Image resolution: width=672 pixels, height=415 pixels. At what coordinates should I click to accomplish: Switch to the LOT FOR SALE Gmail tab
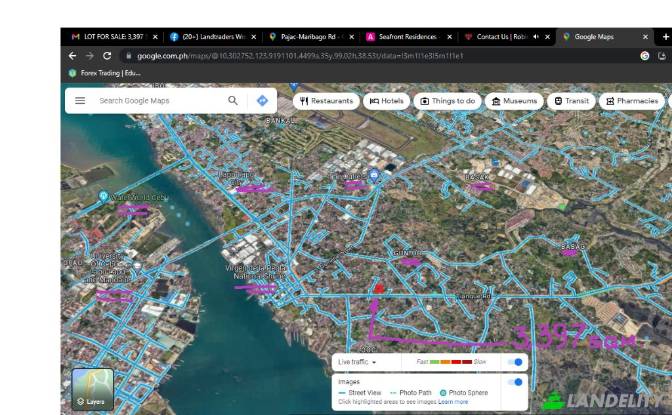109,37
